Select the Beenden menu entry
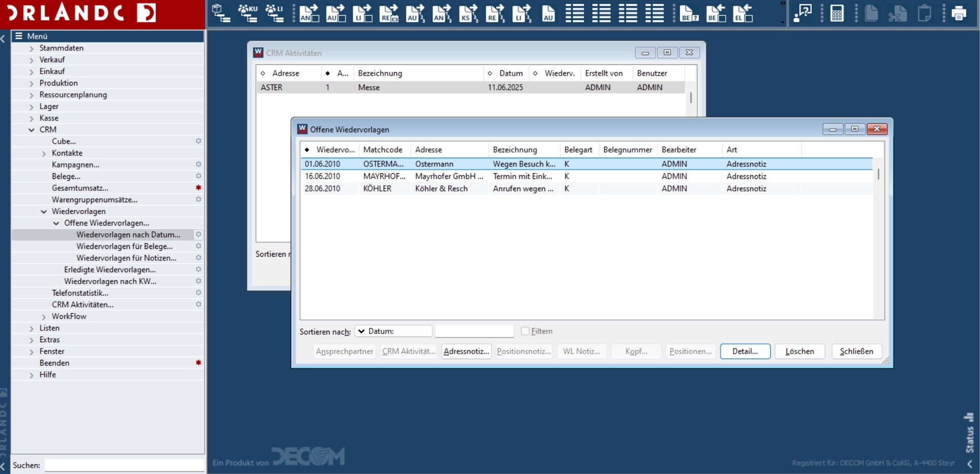This screenshot has width=980, height=474. 55,363
